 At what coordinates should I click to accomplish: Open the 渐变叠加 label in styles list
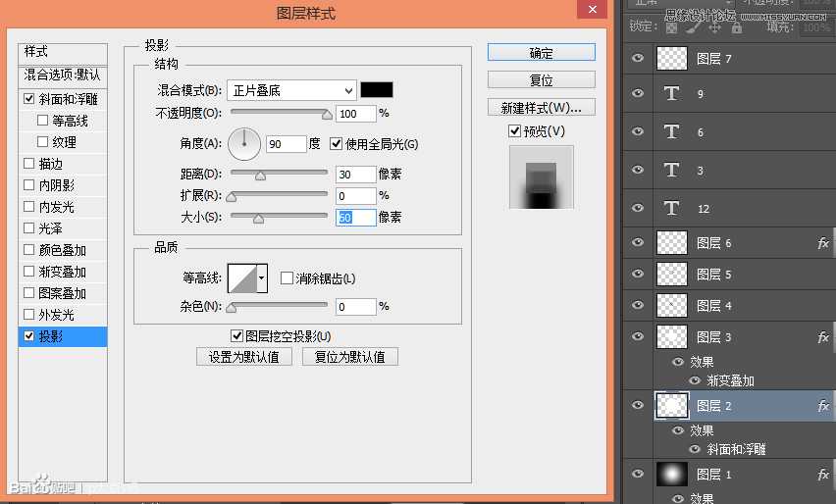63,272
